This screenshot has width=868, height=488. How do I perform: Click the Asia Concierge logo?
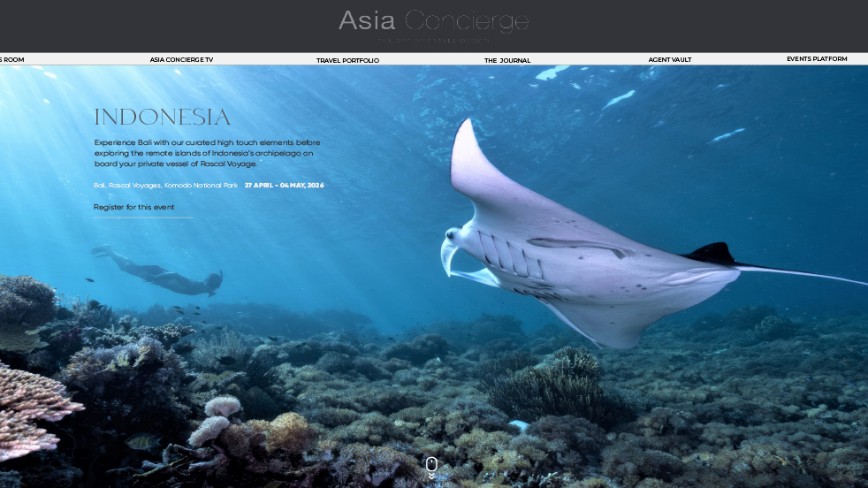433,20
